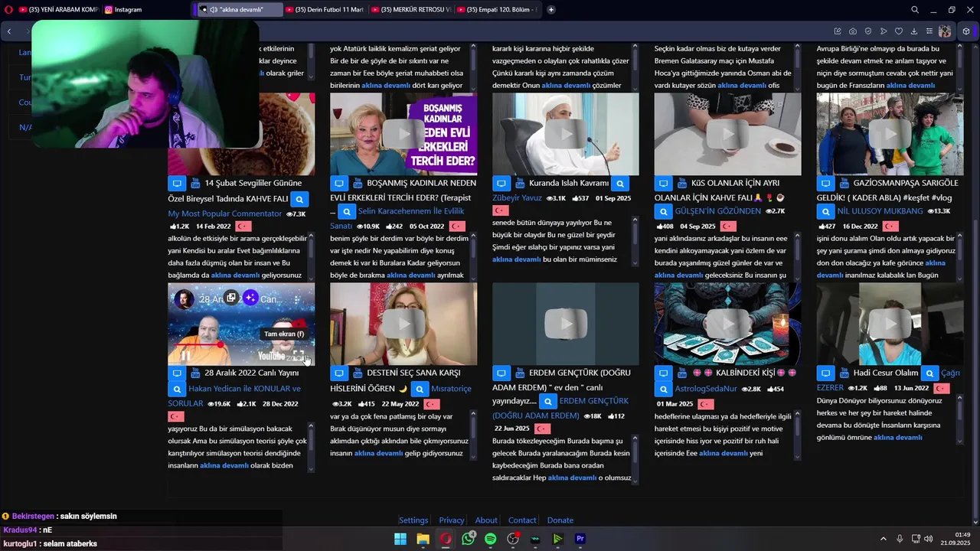The width and height of the screenshot is (980, 551).
Task: Open Mısratoriçe channel link
Action: [x=452, y=389]
